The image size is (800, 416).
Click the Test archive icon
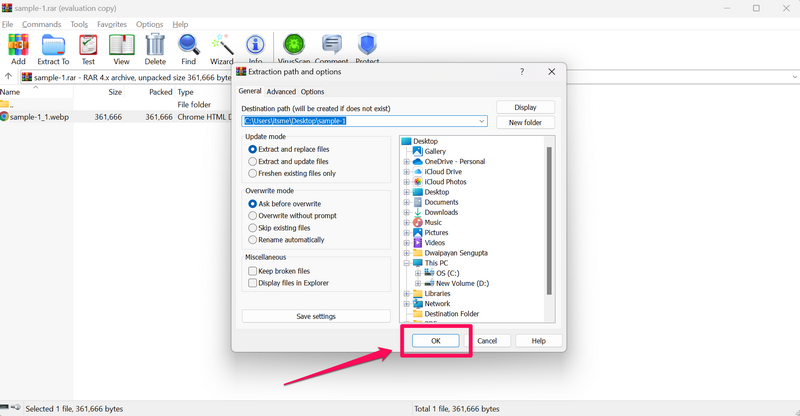[88, 45]
